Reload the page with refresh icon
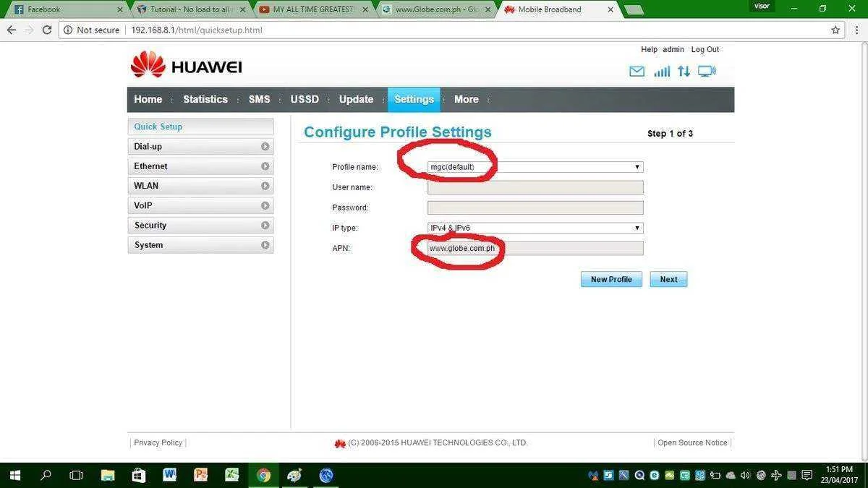 [x=47, y=30]
